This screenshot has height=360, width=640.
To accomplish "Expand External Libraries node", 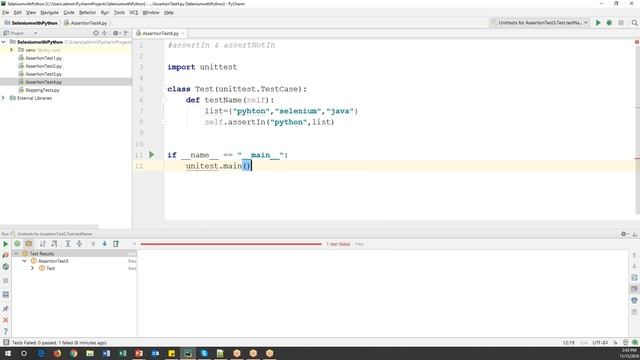I will click(x=4, y=98).
